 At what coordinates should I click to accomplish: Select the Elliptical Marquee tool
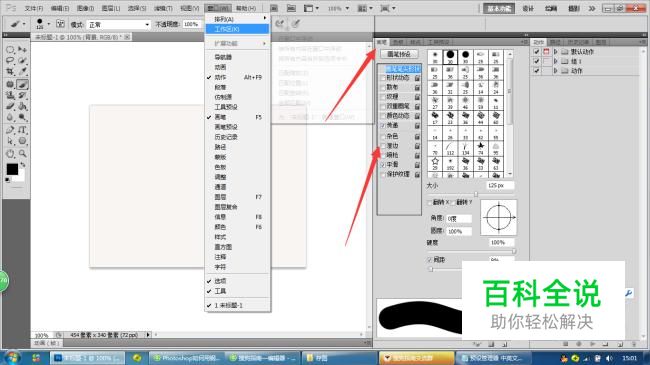tap(10, 49)
